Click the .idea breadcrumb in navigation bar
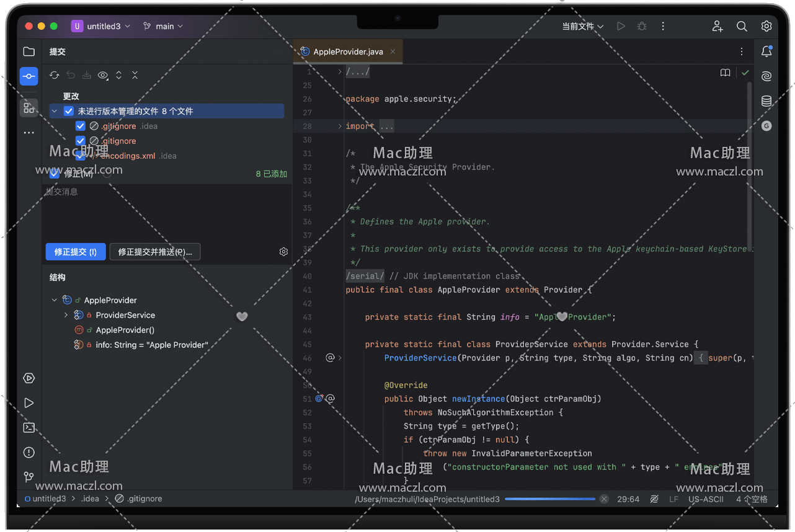The height and width of the screenshot is (532, 795). point(90,499)
